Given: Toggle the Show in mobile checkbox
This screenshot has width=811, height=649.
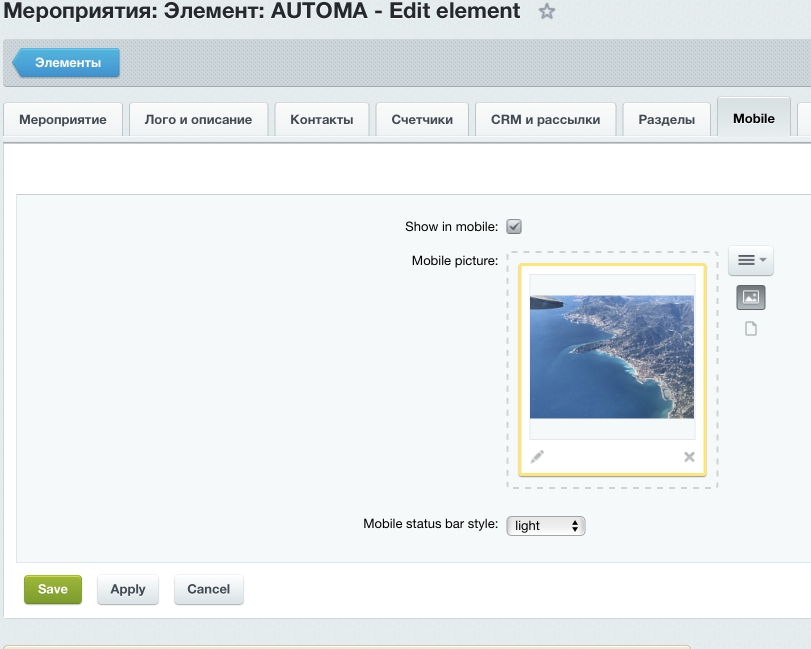Looking at the screenshot, I should (514, 227).
